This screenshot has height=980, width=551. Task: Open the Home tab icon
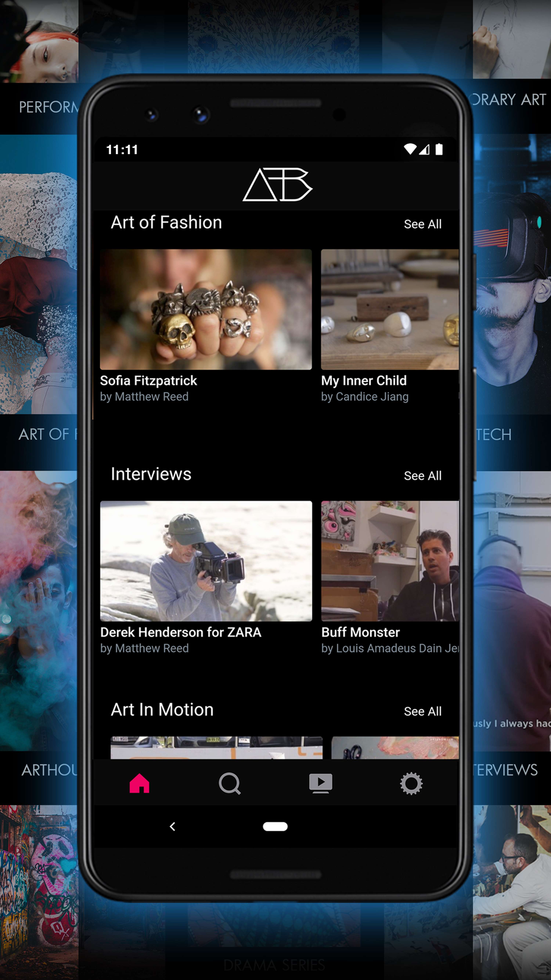point(139,783)
